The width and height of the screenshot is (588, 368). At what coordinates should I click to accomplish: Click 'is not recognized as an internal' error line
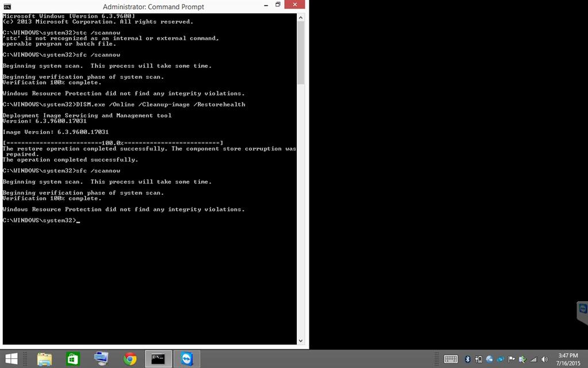(111, 39)
